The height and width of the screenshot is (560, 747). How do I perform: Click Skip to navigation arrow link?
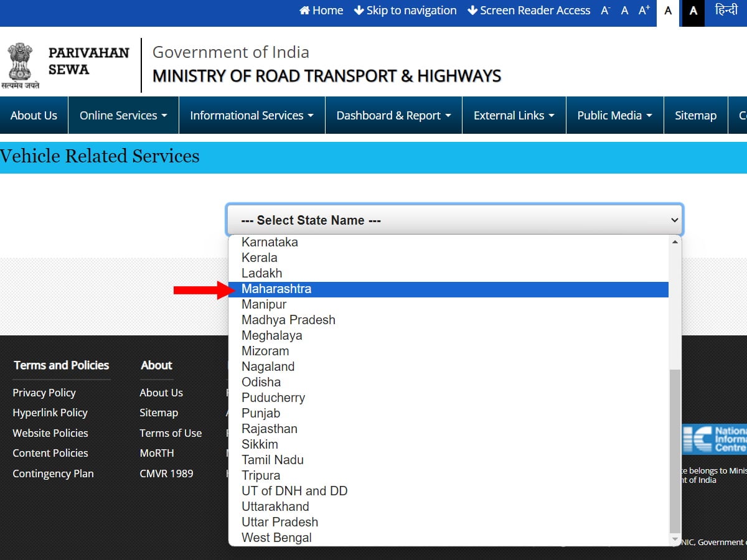[405, 11]
